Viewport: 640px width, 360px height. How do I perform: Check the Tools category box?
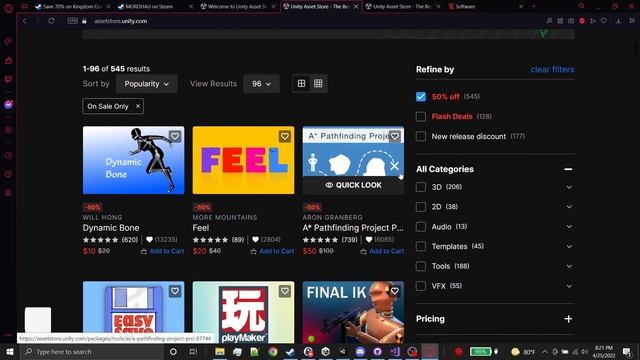tap(421, 266)
